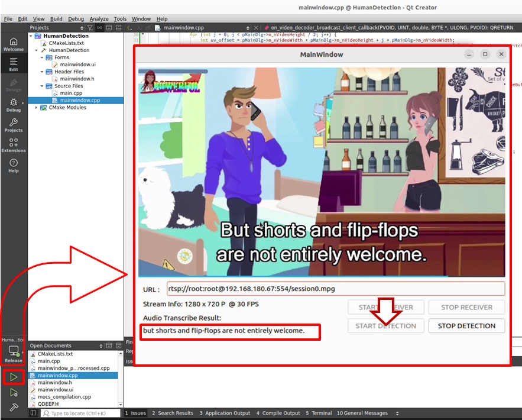Click STOP RECEIVER button in MainWindow
Image resolution: width=522 pixels, height=420 pixels.
coord(466,308)
